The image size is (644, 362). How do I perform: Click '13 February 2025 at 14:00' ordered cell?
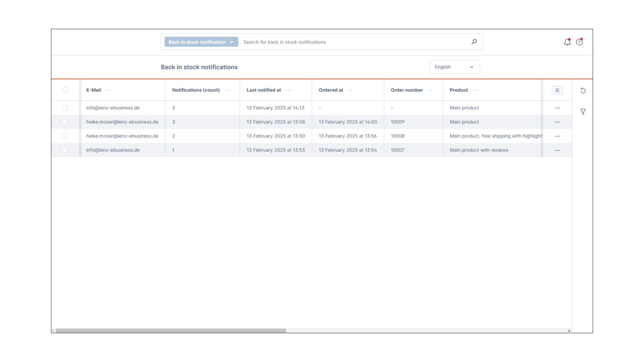[x=348, y=122]
